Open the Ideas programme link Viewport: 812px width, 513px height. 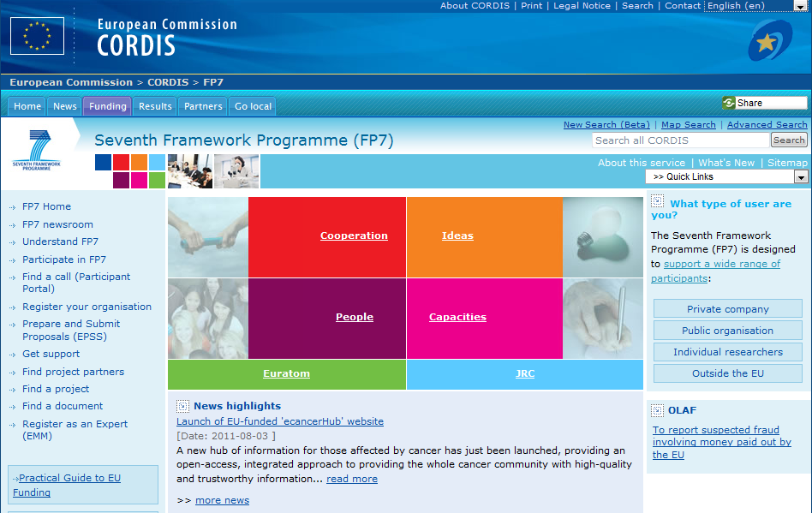[x=457, y=236]
